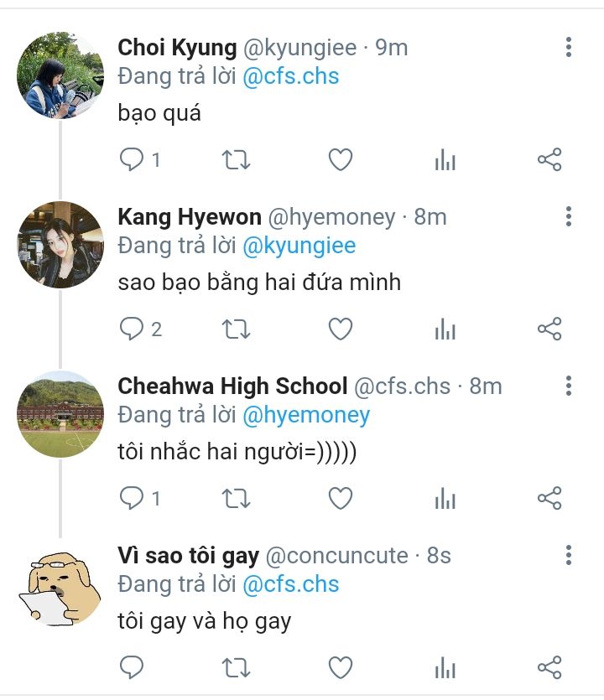Retweet Kang Hyewon's reply
The width and height of the screenshot is (604, 700).
236,329
